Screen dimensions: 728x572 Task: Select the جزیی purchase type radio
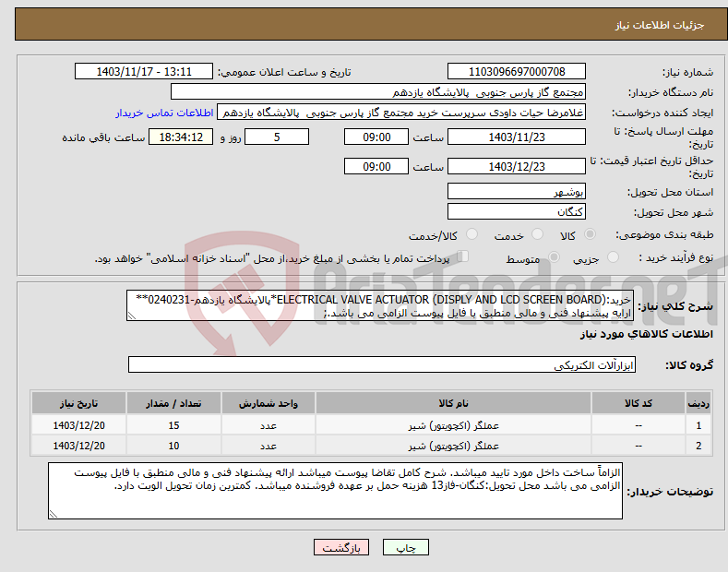pyautogui.click(x=613, y=256)
